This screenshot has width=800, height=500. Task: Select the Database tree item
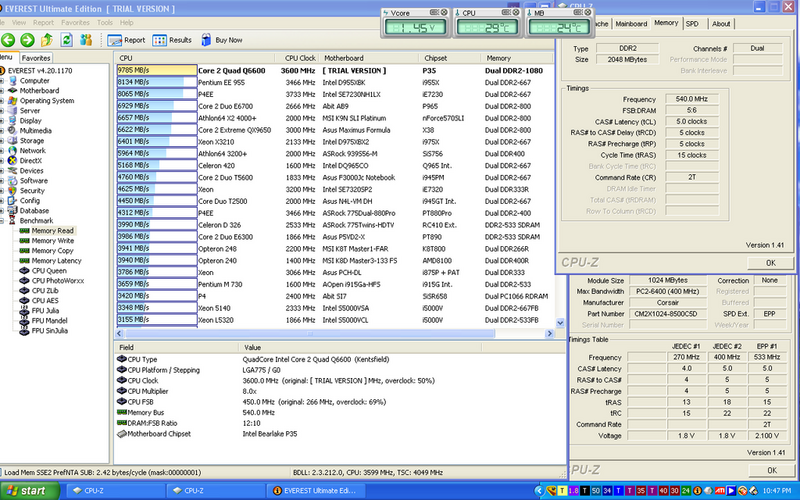pyautogui.click(x=34, y=210)
